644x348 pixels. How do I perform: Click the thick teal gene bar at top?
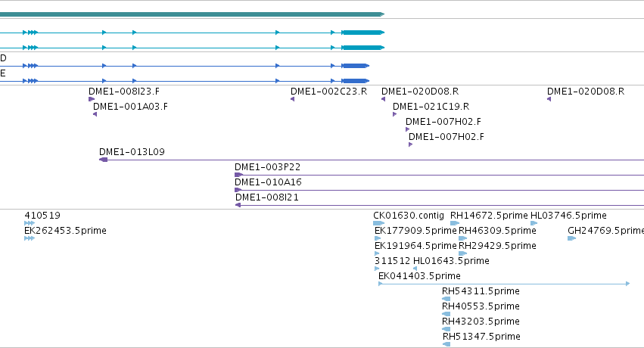coord(191,14)
